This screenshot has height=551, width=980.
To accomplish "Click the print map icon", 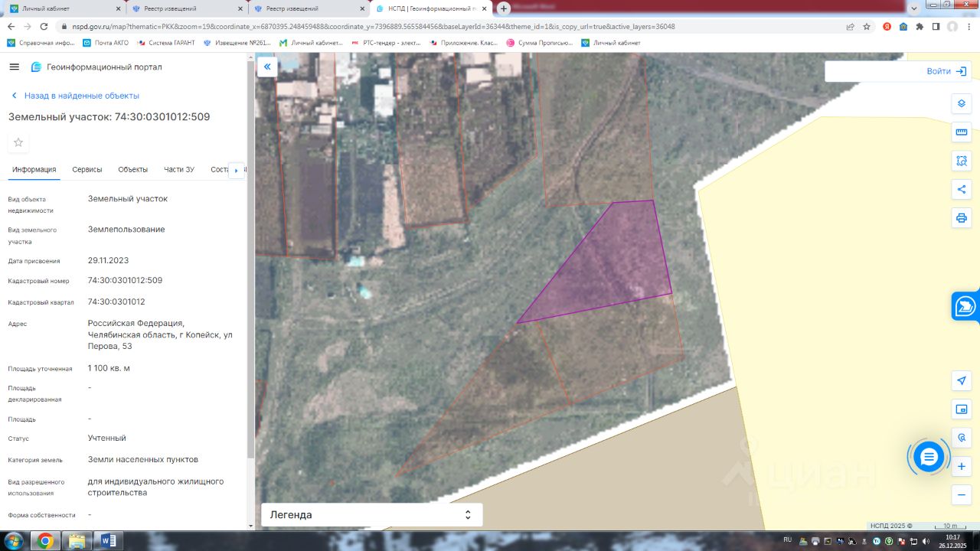I will (x=962, y=218).
